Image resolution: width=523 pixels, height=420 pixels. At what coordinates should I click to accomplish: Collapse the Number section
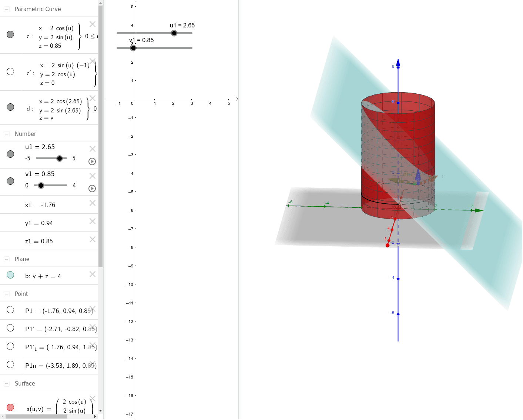[x=7, y=134]
